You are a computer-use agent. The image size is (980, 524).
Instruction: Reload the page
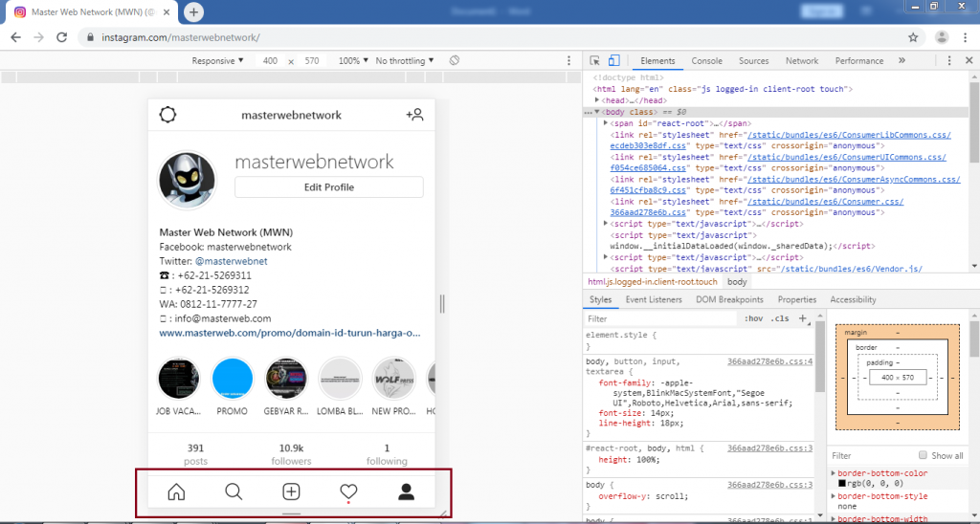(x=61, y=37)
